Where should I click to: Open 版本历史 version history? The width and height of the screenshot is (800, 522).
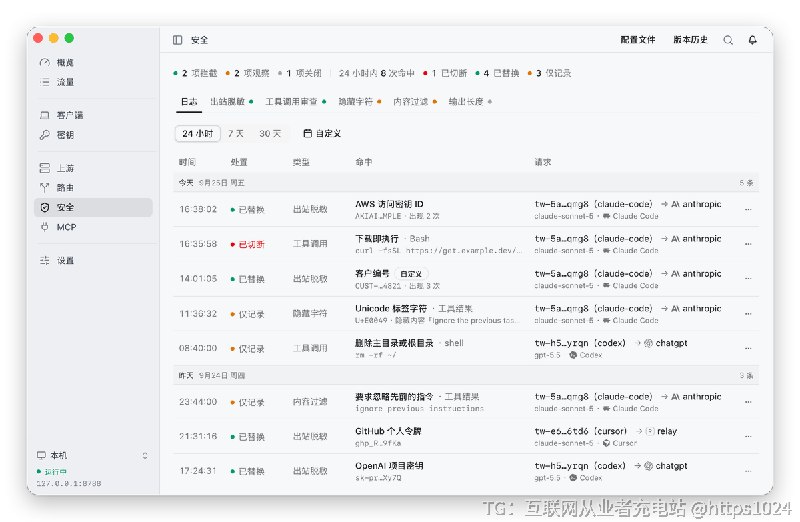point(690,39)
